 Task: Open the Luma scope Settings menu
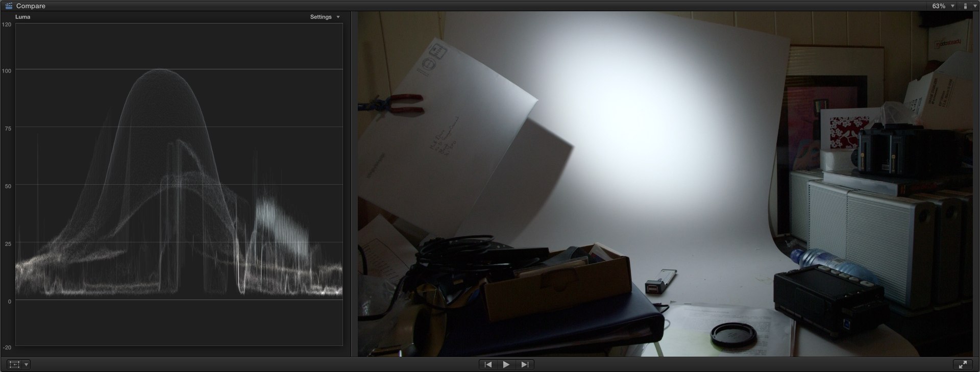click(x=325, y=17)
